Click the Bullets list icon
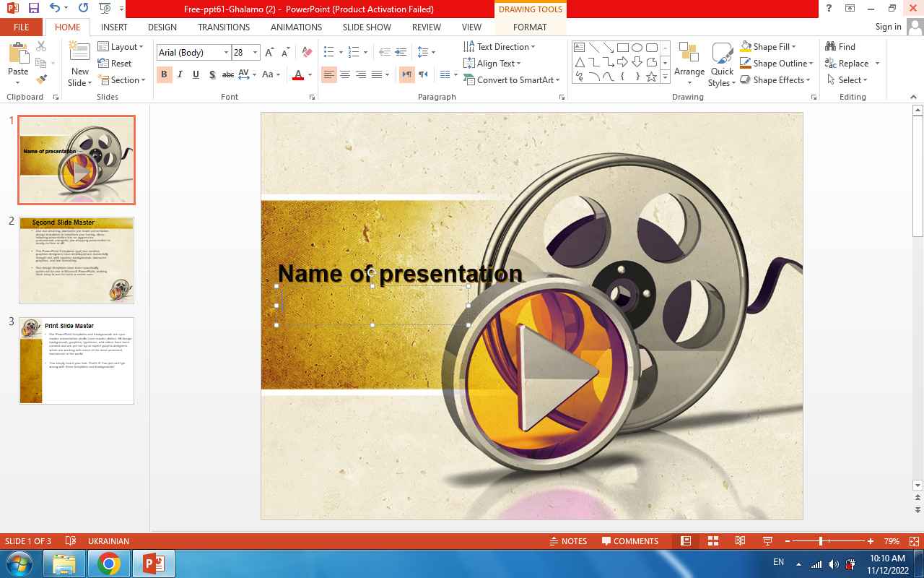Viewport: 924px width, 578px height. click(328, 53)
